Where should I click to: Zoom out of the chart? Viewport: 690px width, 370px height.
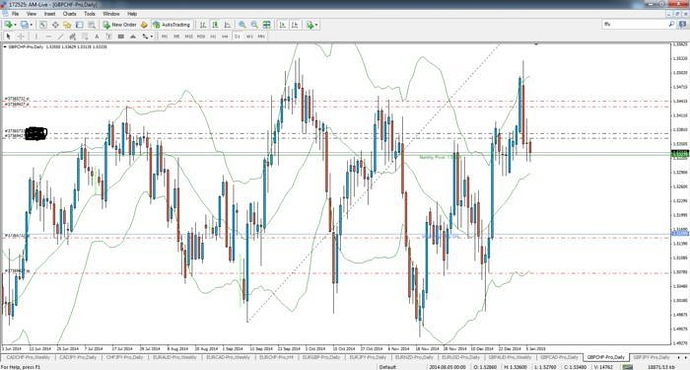(x=254, y=25)
